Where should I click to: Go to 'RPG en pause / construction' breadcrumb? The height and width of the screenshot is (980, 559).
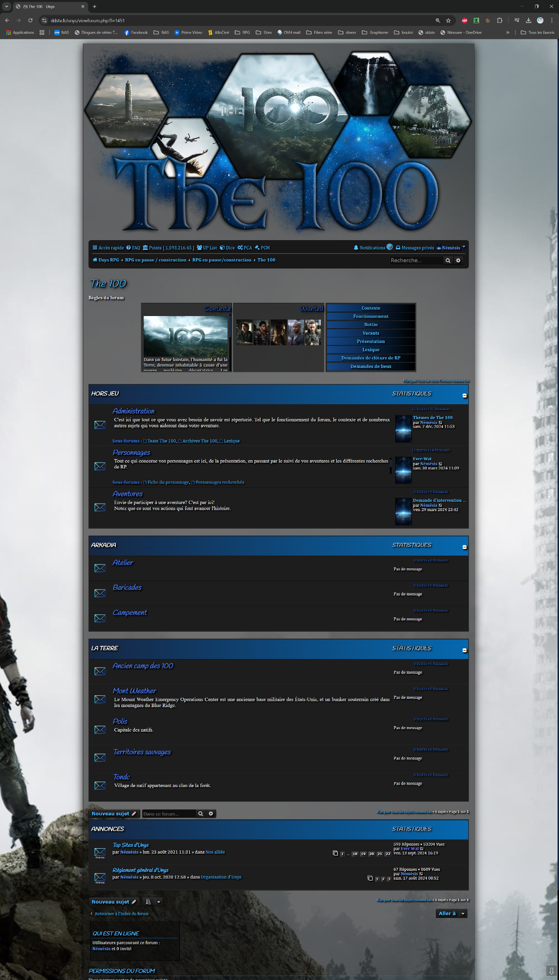(x=155, y=260)
